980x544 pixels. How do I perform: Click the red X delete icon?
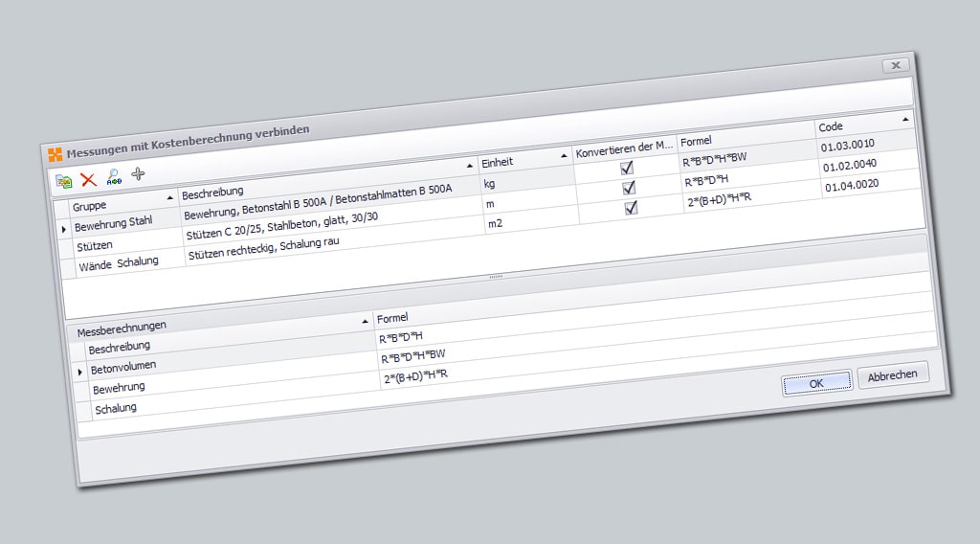(x=89, y=179)
